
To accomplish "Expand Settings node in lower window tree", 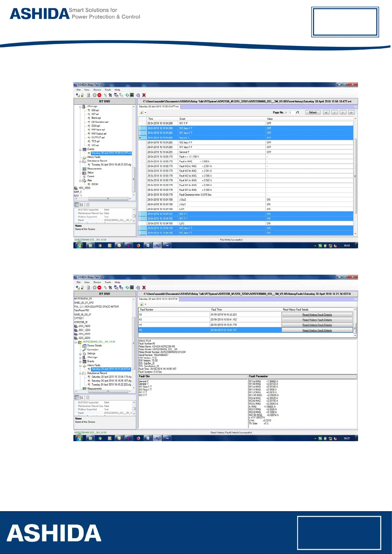I will tap(80, 354).
